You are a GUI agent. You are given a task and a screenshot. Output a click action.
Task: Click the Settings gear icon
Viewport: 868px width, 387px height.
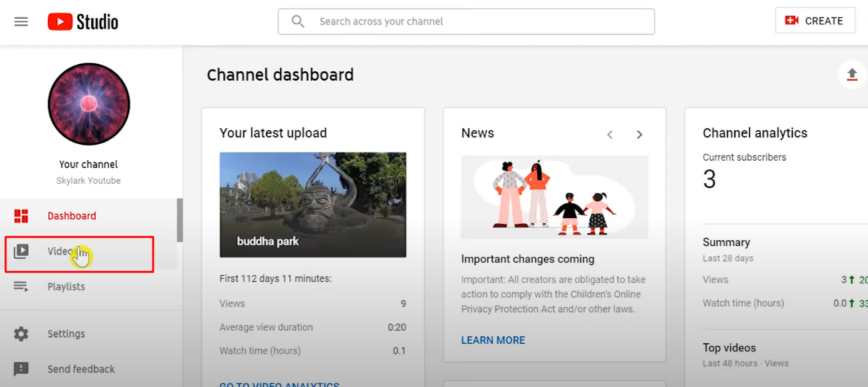(21, 334)
